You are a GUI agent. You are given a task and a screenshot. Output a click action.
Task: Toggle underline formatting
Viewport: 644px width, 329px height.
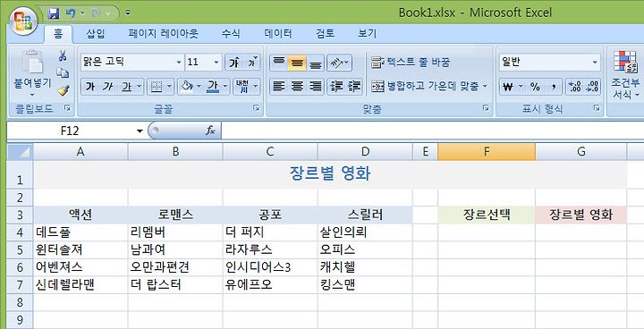tap(126, 87)
